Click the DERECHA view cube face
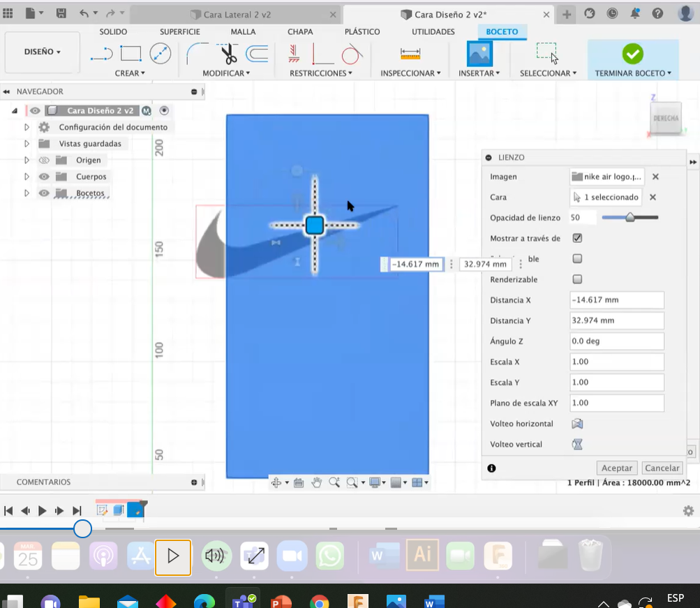 tap(666, 118)
